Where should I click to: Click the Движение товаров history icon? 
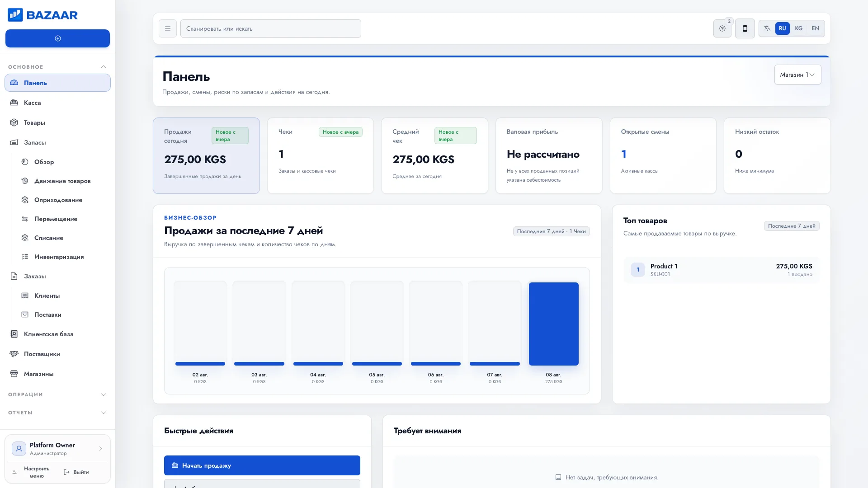click(25, 181)
